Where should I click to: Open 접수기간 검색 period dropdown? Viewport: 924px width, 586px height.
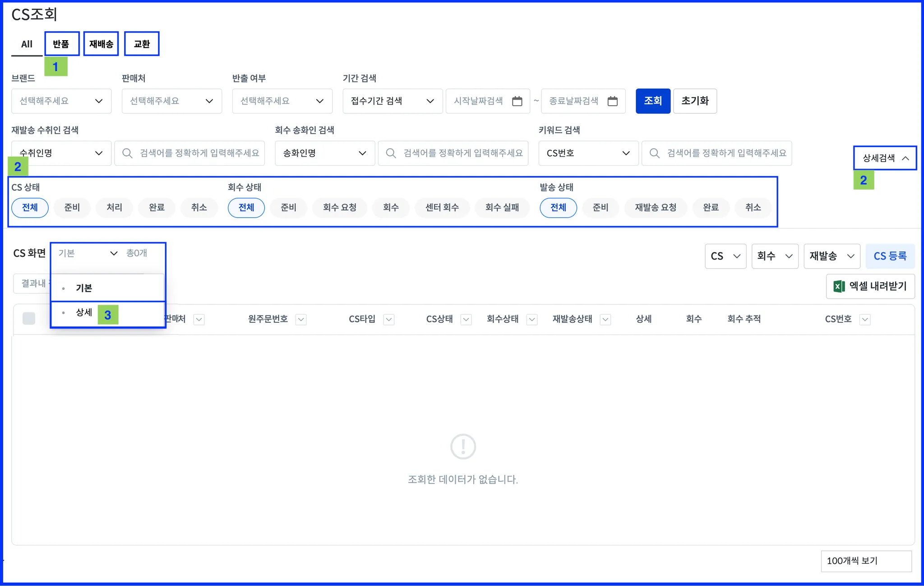tap(392, 101)
